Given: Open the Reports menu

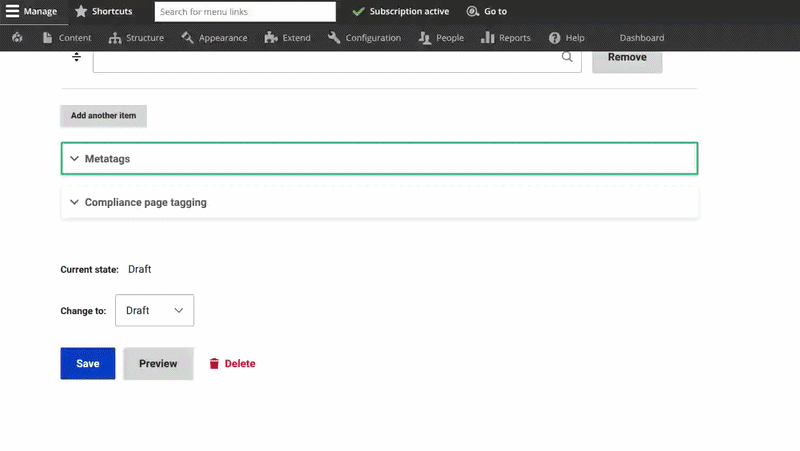Looking at the screenshot, I should [x=514, y=38].
